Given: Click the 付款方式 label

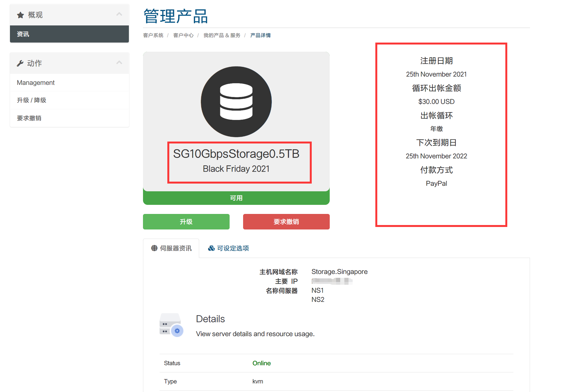Looking at the screenshot, I should click(436, 170).
